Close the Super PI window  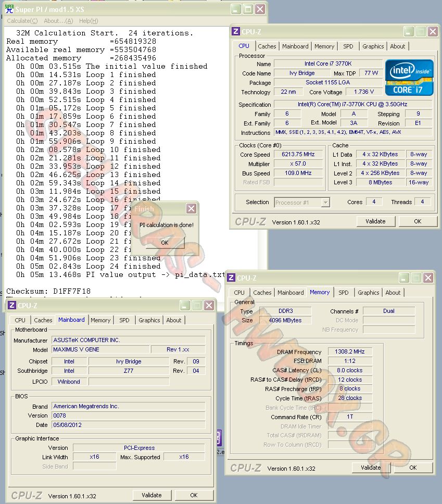coord(260,9)
